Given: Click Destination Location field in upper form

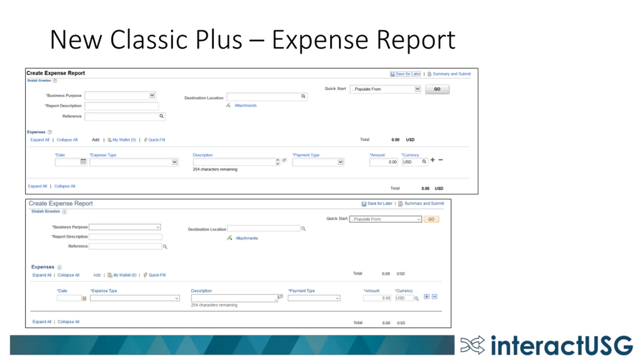Looking at the screenshot, I should pyautogui.click(x=267, y=97).
